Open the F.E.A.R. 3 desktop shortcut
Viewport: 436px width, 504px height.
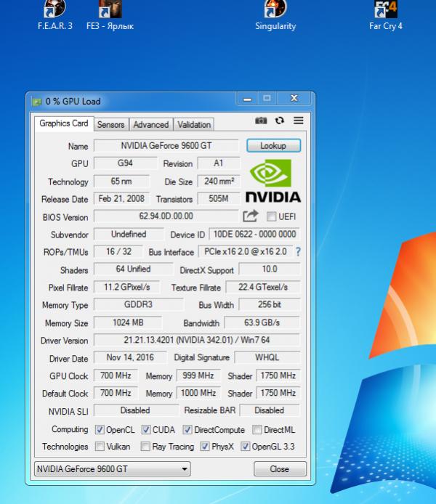[x=55, y=15]
